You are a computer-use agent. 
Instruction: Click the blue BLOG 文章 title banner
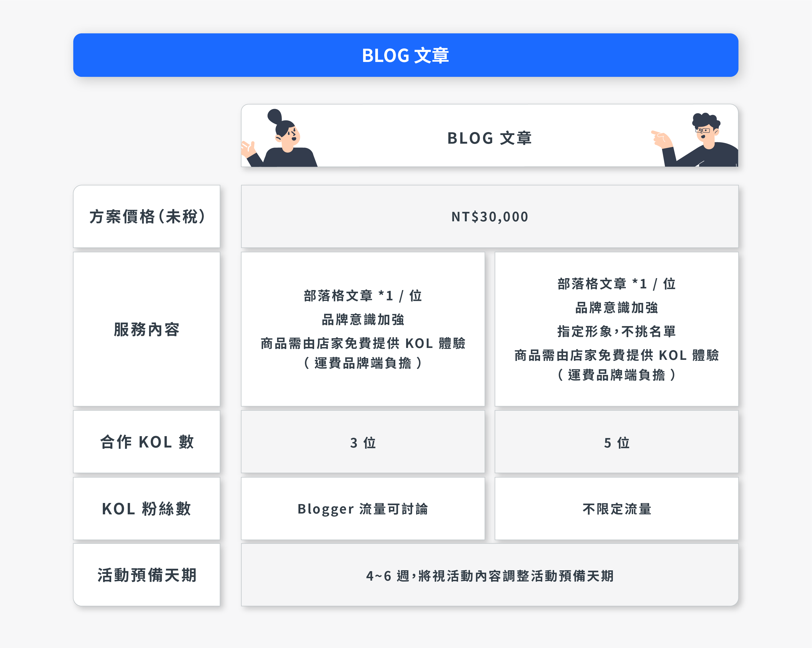406,55
